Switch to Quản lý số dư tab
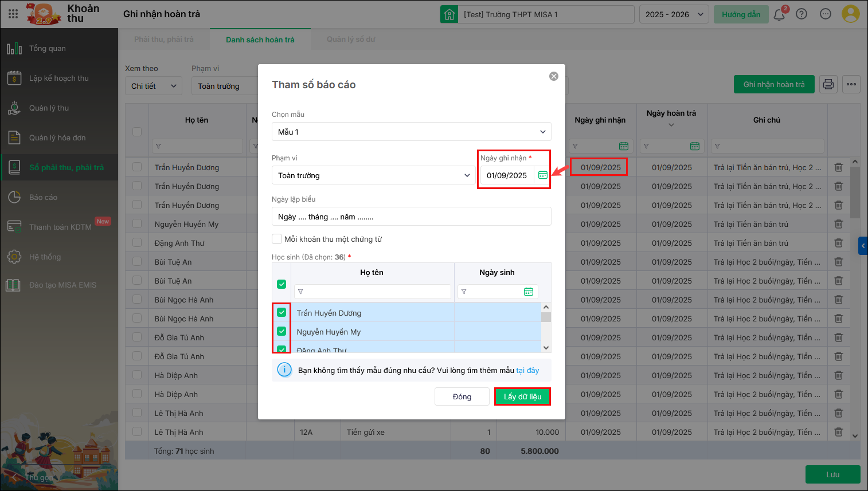This screenshot has height=491, width=868. tap(351, 40)
